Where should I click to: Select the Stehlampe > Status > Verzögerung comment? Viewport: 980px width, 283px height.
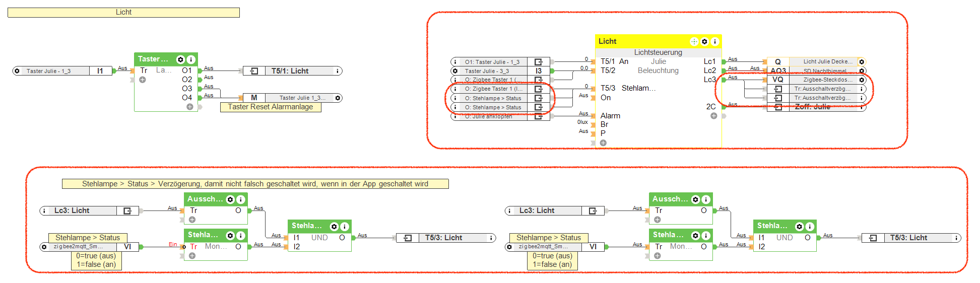click(x=255, y=184)
